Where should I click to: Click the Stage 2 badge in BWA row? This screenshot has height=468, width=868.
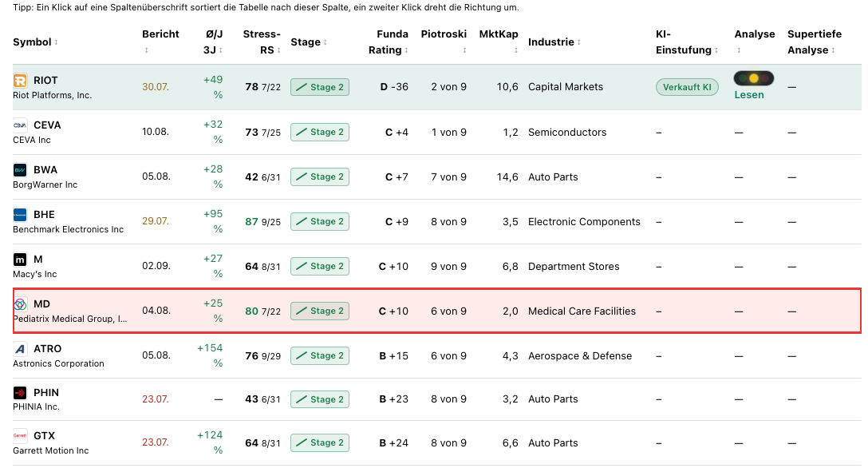coord(320,176)
